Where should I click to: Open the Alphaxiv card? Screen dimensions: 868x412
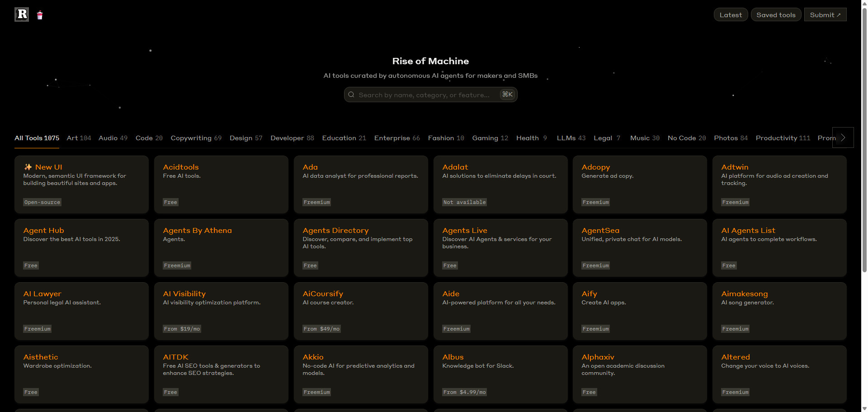click(640, 374)
